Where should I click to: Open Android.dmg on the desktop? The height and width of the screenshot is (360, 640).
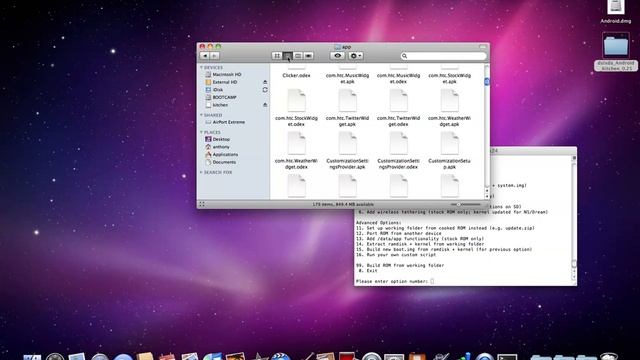[616, 11]
